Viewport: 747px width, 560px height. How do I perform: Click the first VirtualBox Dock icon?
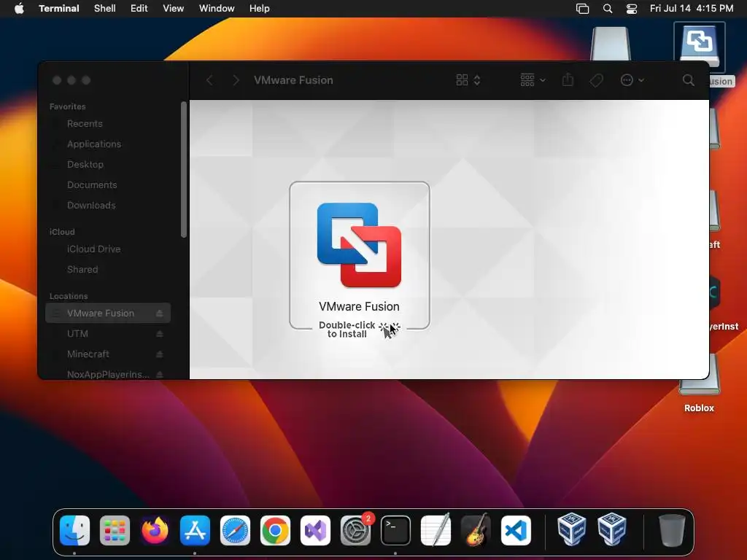coord(571,529)
